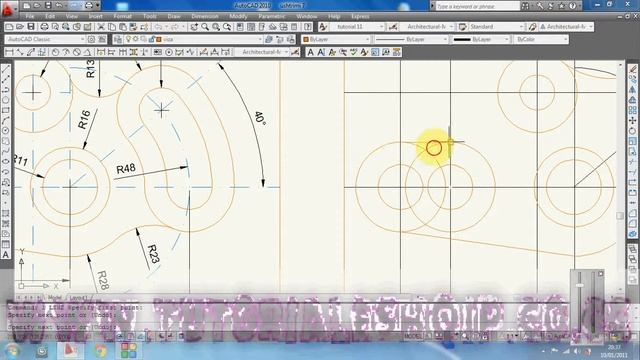Open Chrome from the taskbar

[x=100, y=351]
